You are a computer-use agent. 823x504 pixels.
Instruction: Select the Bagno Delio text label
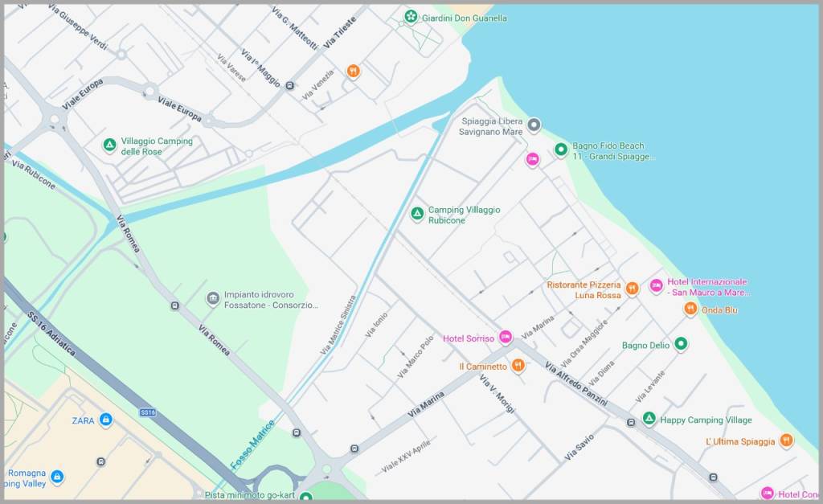[x=645, y=345]
